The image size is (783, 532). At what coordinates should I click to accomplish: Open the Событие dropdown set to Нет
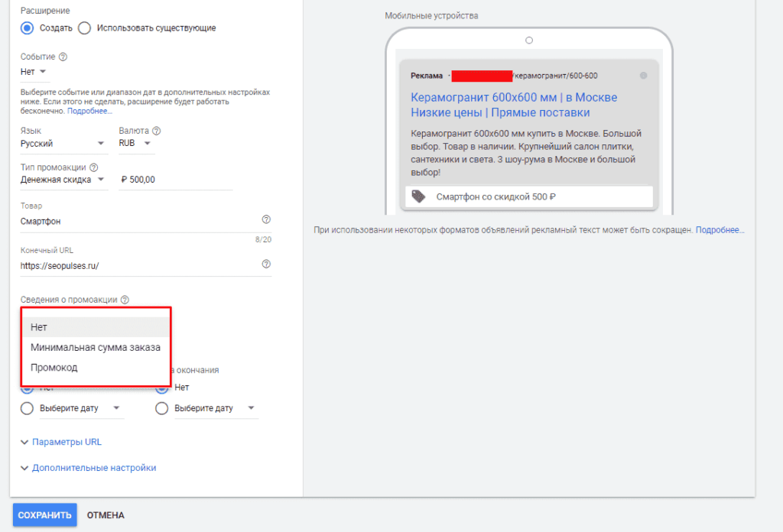35,72
